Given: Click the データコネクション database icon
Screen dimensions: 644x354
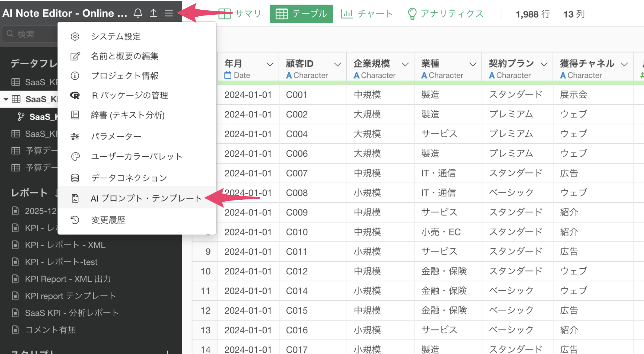Looking at the screenshot, I should tap(75, 178).
